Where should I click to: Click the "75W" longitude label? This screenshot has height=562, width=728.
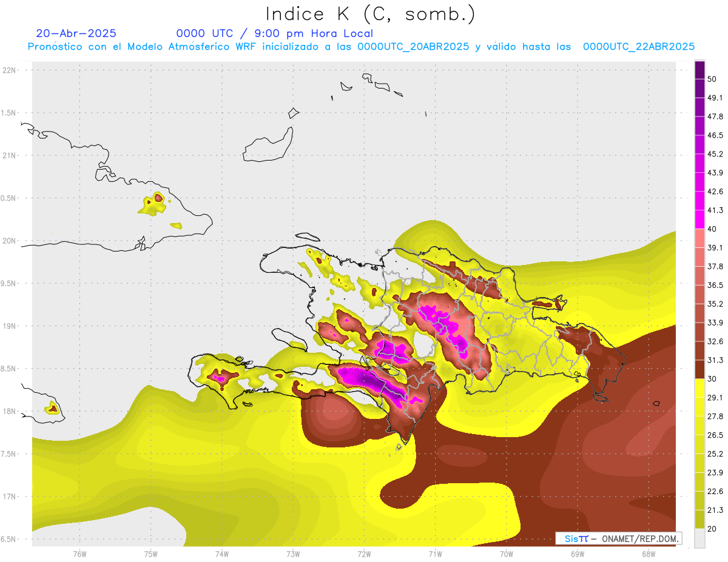(x=151, y=554)
